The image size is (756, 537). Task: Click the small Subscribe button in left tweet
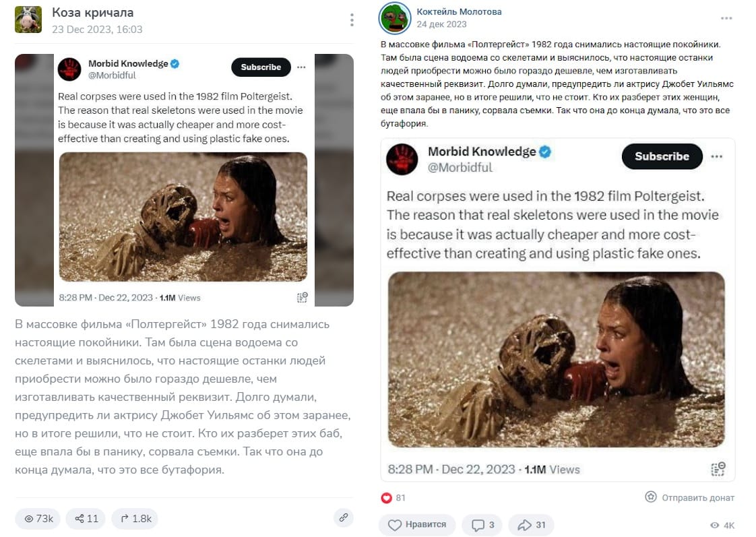pos(261,67)
